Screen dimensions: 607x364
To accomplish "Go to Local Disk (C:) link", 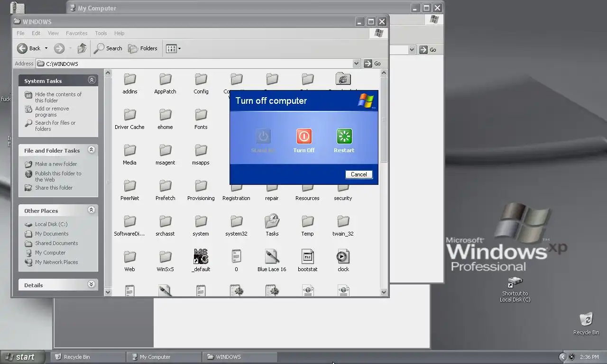I will tap(51, 224).
